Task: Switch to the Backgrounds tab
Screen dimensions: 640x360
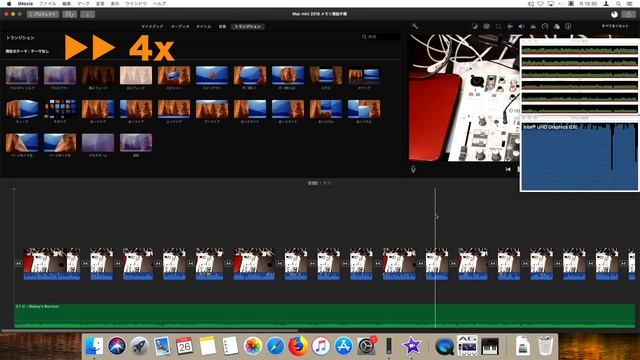Action: pos(222,27)
